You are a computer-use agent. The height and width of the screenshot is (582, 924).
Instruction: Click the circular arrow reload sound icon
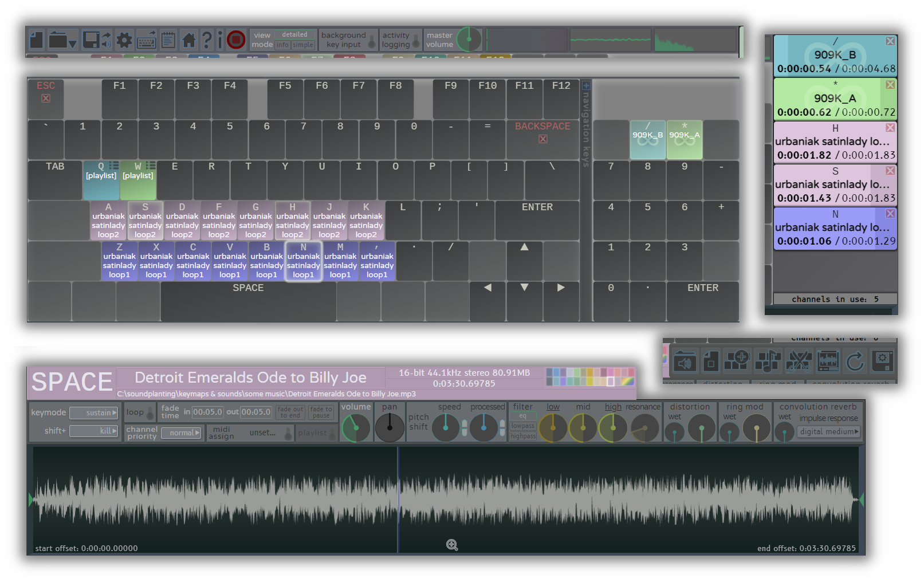coord(855,361)
